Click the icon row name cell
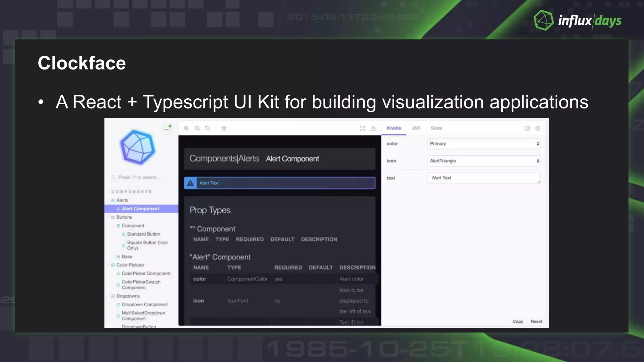 (x=199, y=301)
